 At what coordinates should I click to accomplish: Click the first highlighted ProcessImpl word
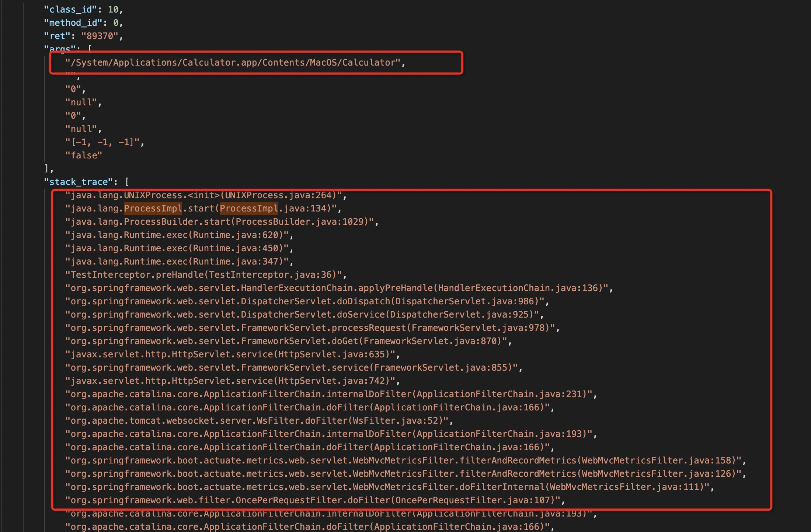pyautogui.click(x=153, y=209)
